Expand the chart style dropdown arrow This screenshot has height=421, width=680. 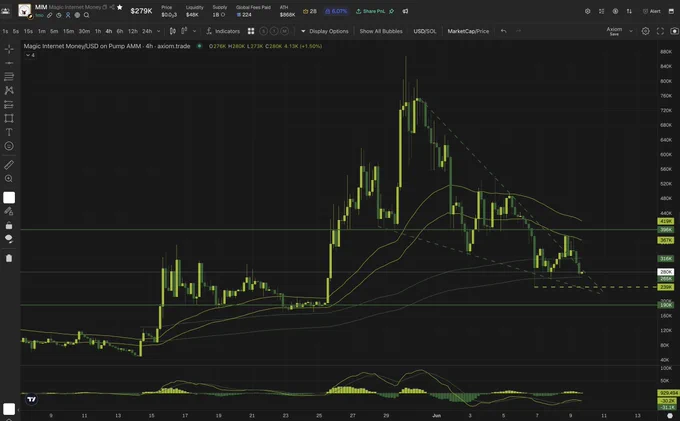(x=194, y=31)
